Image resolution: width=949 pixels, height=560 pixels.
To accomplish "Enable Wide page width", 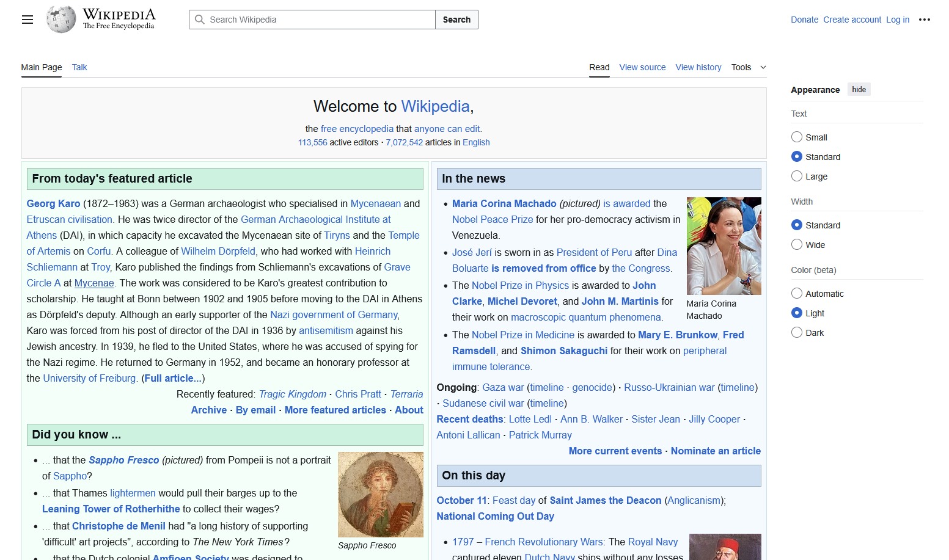I will click(x=797, y=245).
